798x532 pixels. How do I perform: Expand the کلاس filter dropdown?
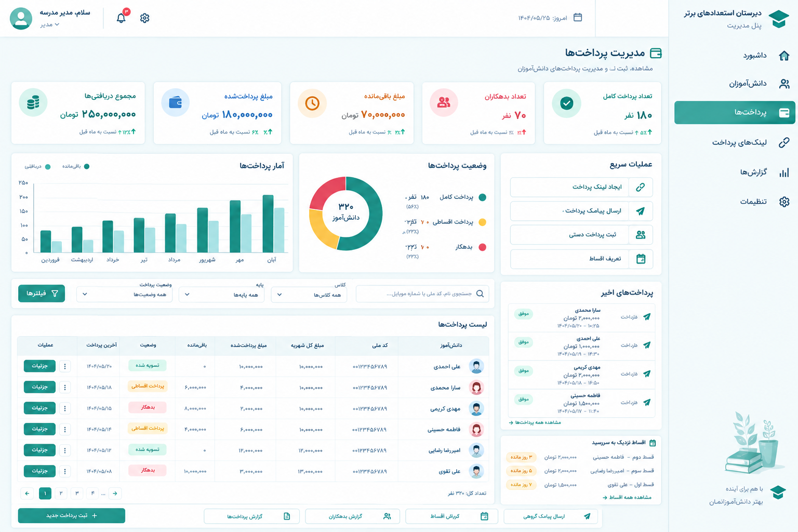pos(309,295)
